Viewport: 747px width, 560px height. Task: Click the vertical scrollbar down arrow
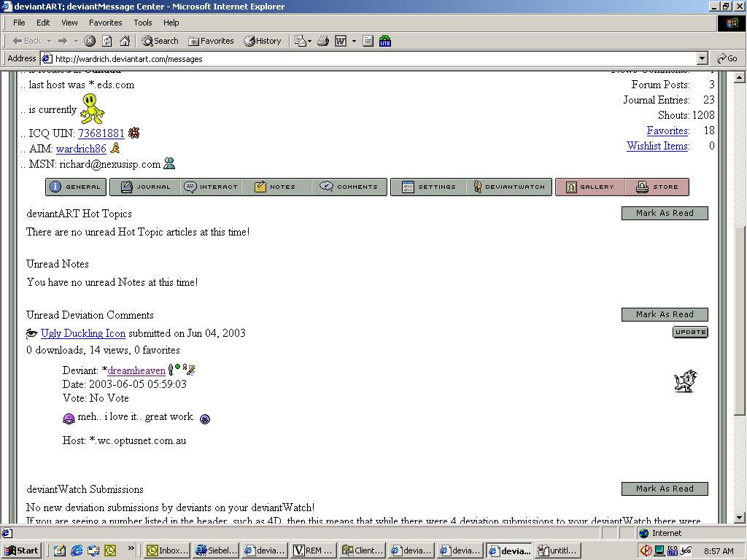click(x=739, y=518)
